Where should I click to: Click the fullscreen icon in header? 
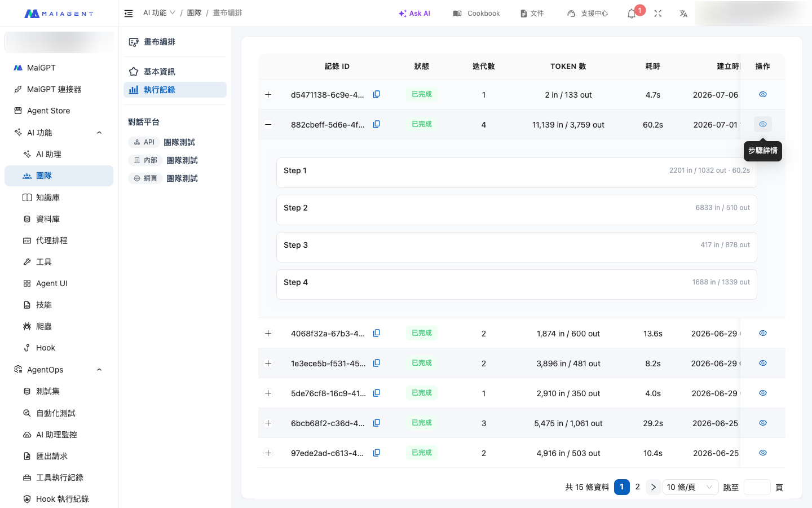(x=657, y=14)
